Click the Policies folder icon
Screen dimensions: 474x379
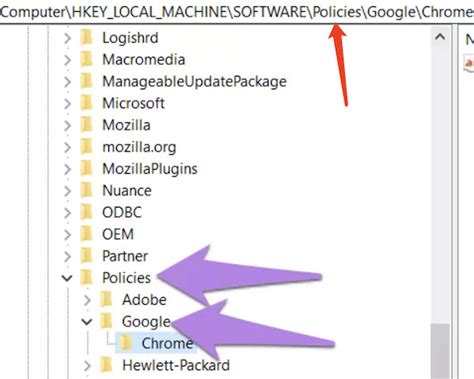click(87, 278)
